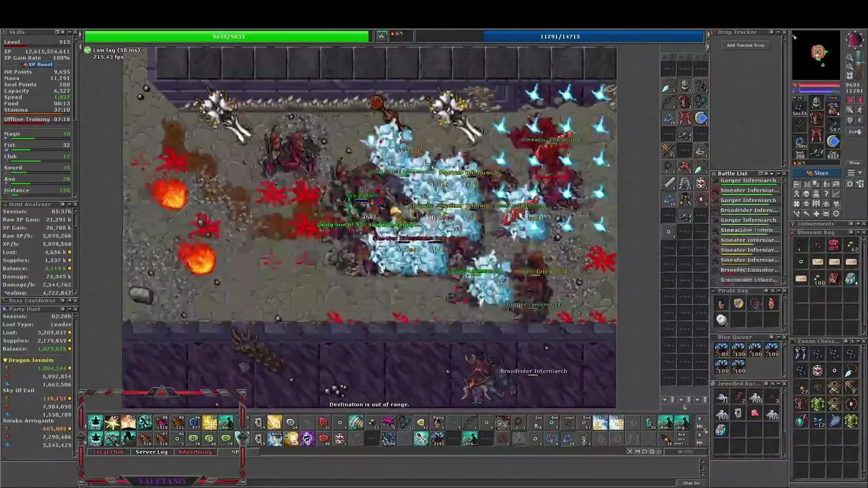Viewport: 868px width, 488px height.
Task: Enable full attack mode
Action: pyautogui.click(x=850, y=100)
